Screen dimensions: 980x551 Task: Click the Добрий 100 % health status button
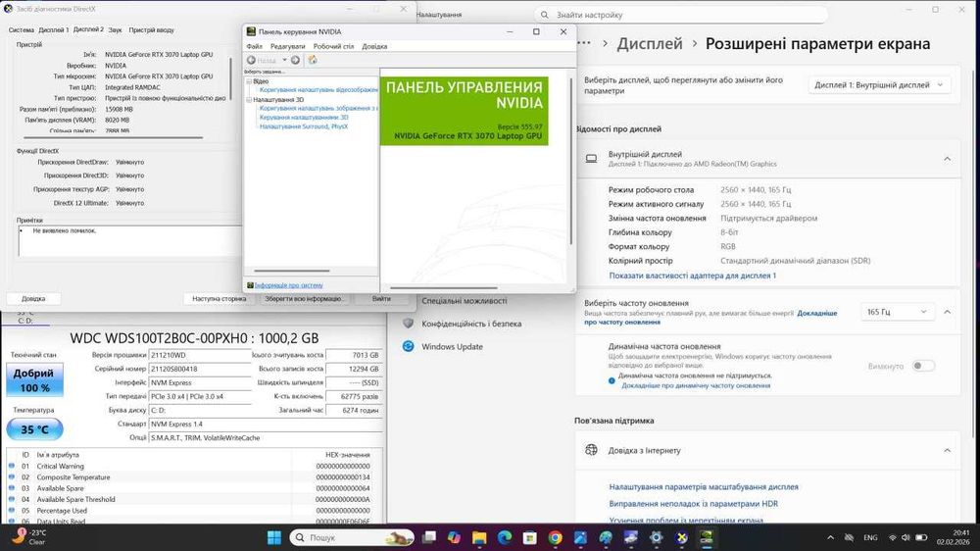[35, 379]
